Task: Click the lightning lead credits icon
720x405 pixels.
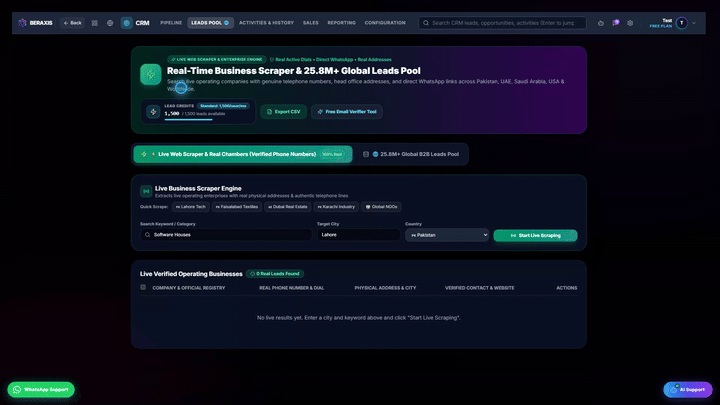Action: [153, 112]
